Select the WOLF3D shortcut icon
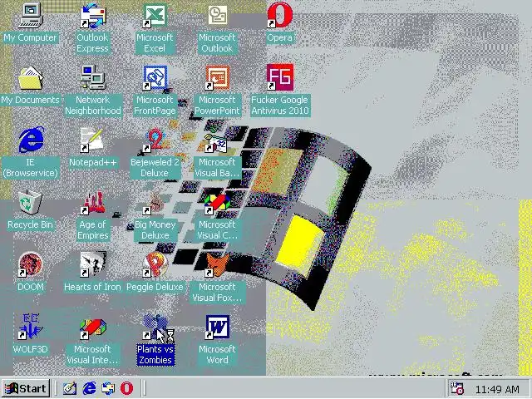Viewport: 532px width, 399px height. pos(31,327)
